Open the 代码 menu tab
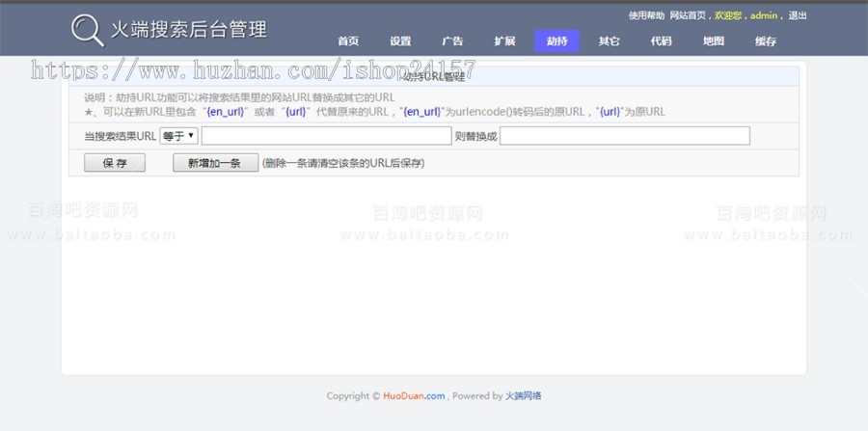The image size is (868, 431). tap(661, 40)
